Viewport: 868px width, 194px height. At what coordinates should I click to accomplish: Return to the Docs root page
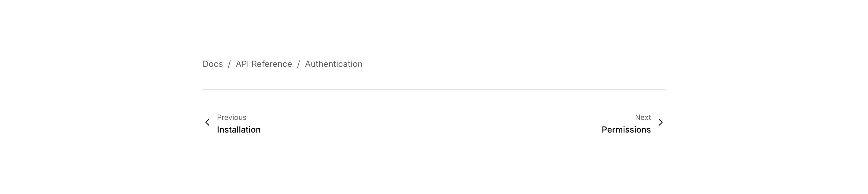212,64
